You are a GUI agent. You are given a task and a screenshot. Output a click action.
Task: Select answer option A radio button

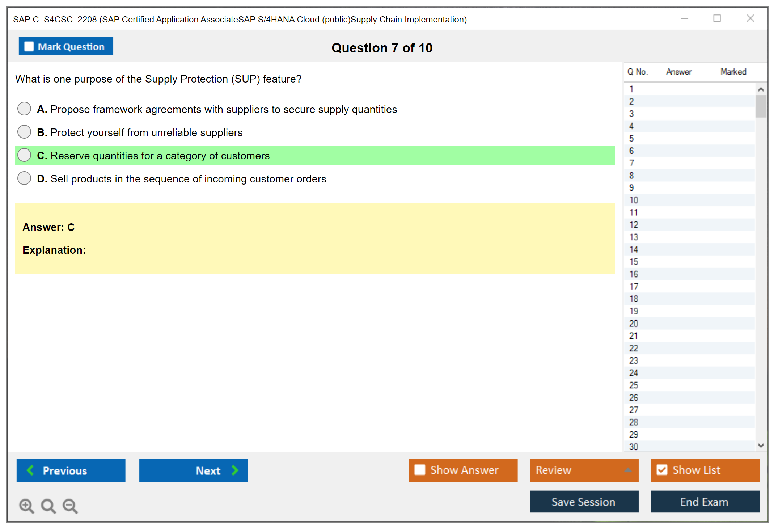tap(24, 109)
